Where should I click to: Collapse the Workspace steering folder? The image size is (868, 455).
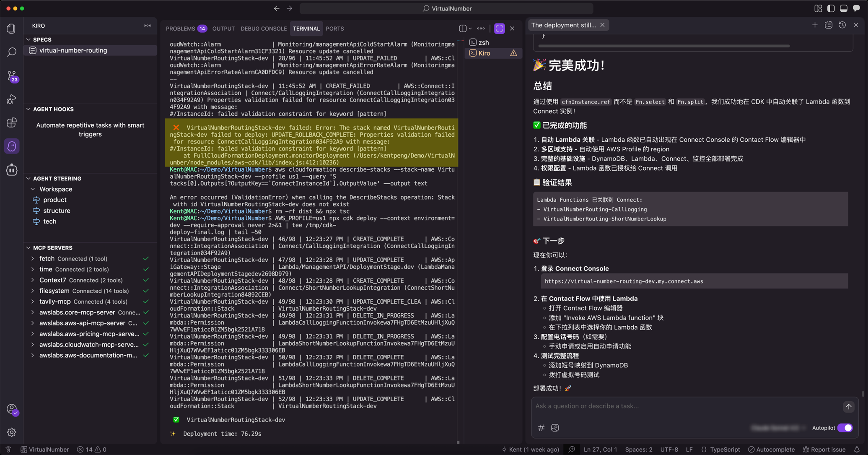[33, 189]
